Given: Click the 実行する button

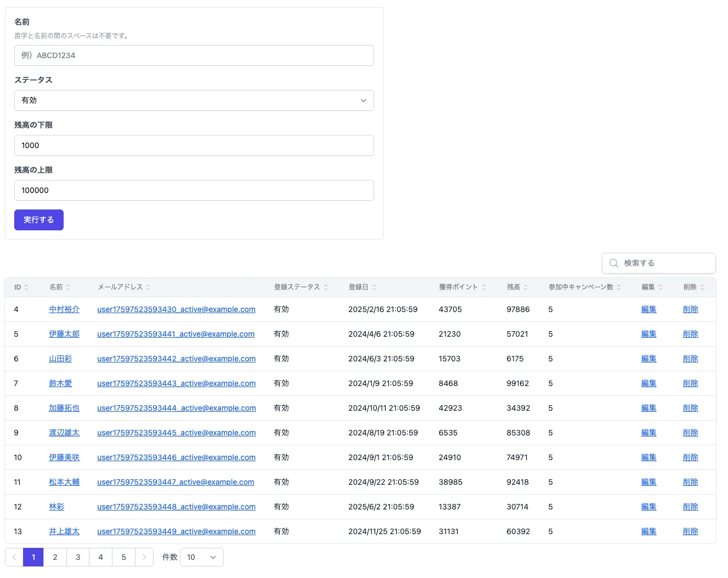Looking at the screenshot, I should coord(39,220).
